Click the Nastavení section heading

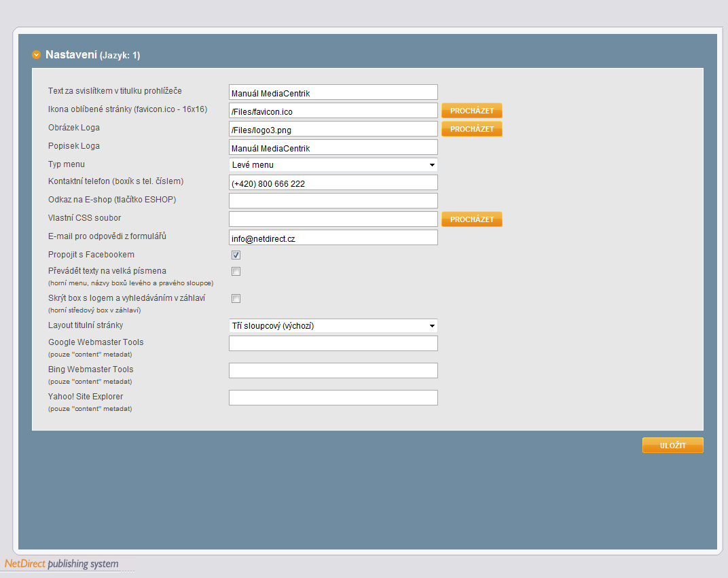(92, 55)
